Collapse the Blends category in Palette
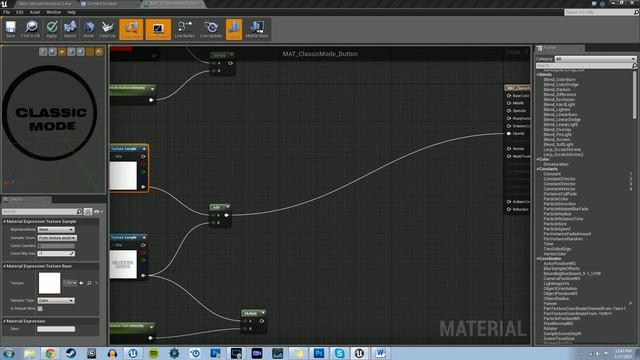The height and width of the screenshot is (360, 640). coord(538,75)
